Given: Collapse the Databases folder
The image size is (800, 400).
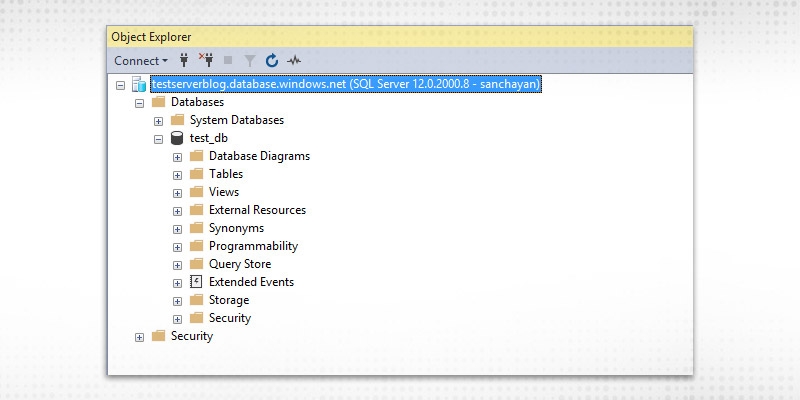Looking at the screenshot, I should pyautogui.click(x=139, y=103).
